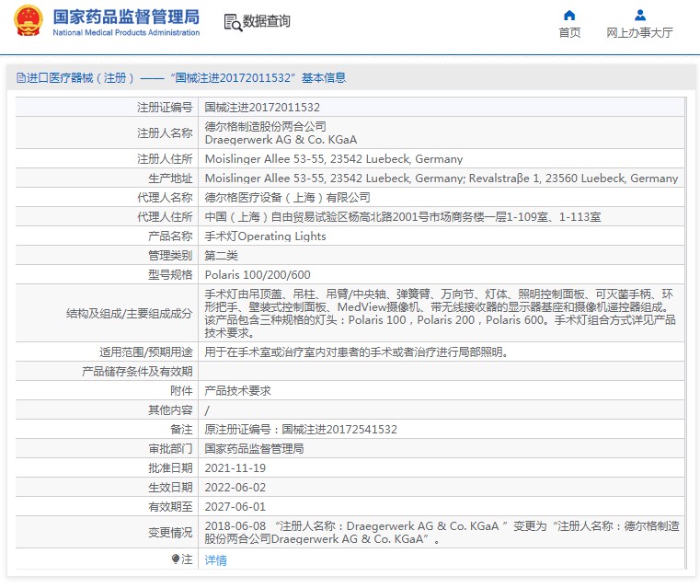700x588 pixels.
Task: Click the 注册证编号 label
Action: click(165, 107)
